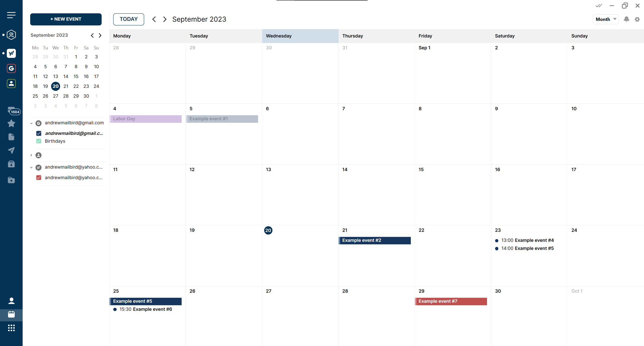Click the new event button

pyautogui.click(x=66, y=19)
